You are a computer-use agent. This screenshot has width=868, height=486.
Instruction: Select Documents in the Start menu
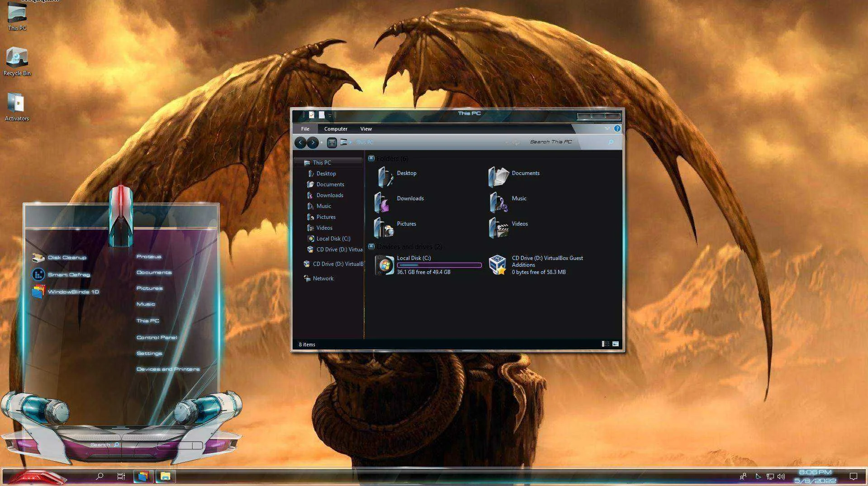pos(154,272)
